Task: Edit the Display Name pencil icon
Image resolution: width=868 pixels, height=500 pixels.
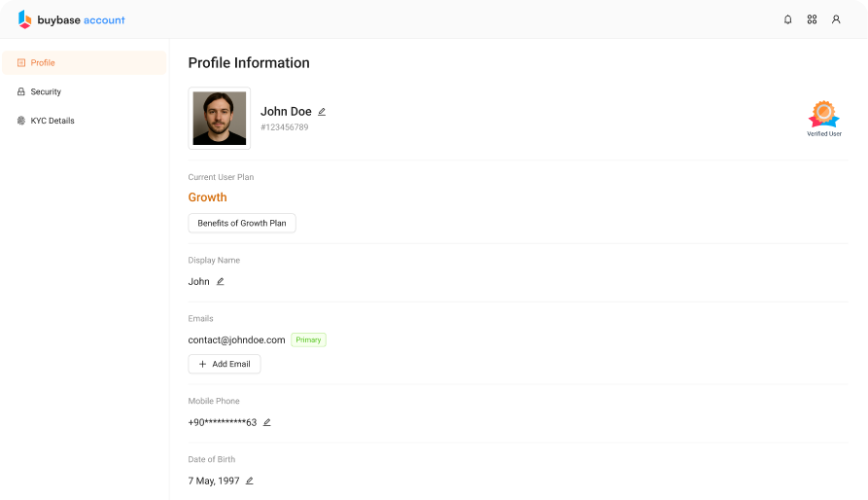Action: [221, 281]
